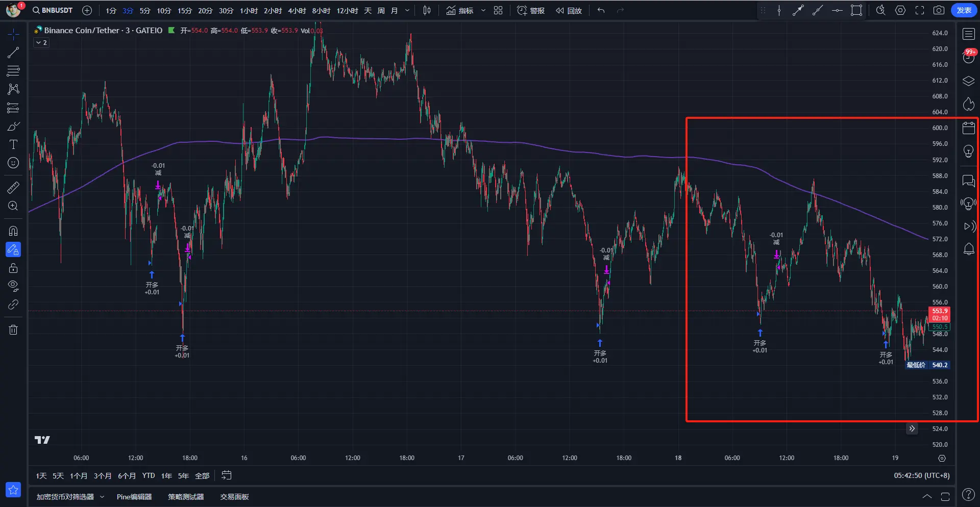980x507 pixels.
Task: Open the ideas light bulb panel
Action: pos(968,151)
